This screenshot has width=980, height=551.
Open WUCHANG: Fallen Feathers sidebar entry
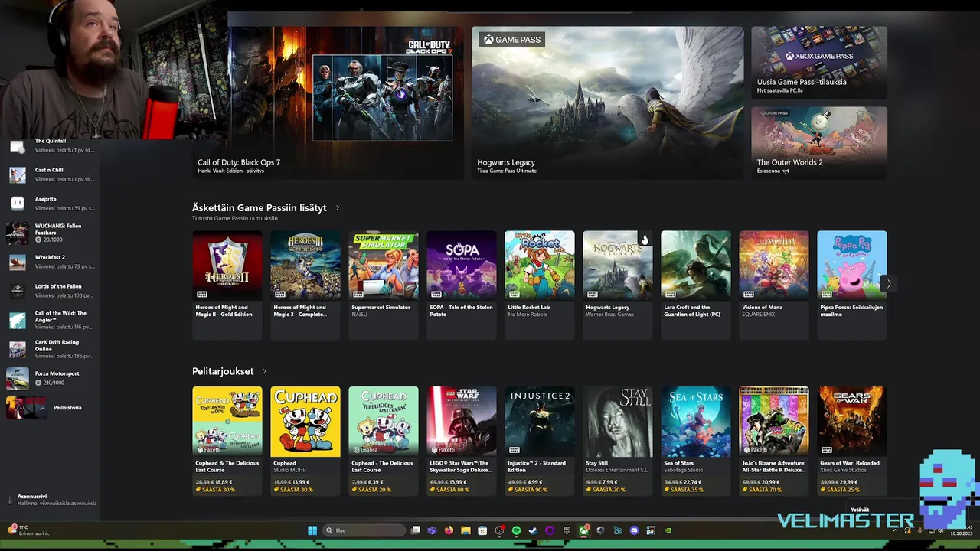(51, 233)
